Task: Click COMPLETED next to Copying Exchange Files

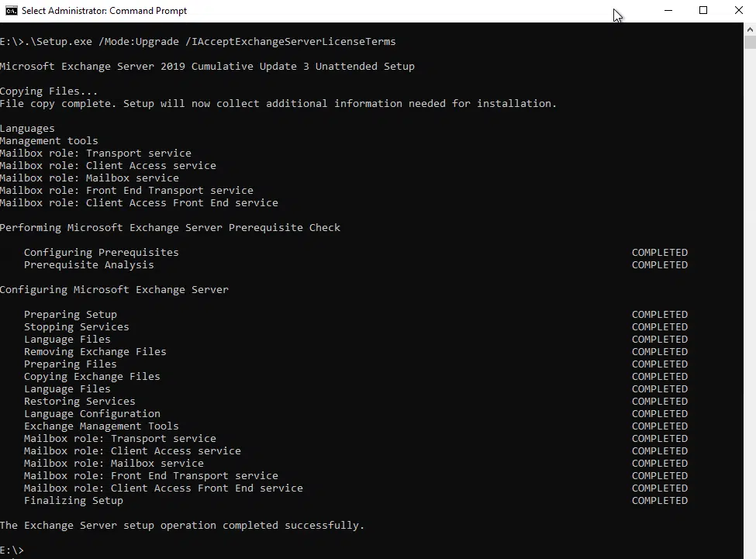Action: click(660, 376)
